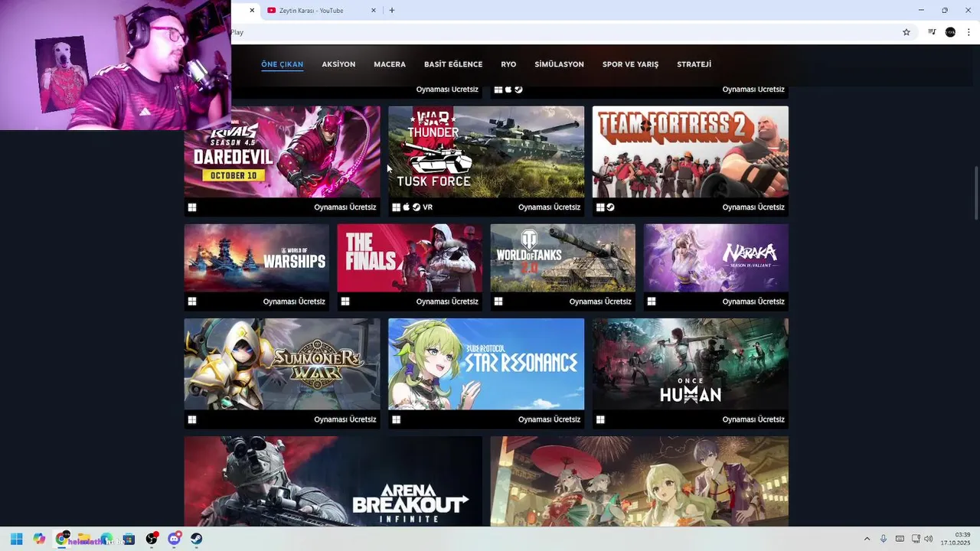
Task: Select the STRATEJİ category tab
Action: pyautogui.click(x=694, y=64)
